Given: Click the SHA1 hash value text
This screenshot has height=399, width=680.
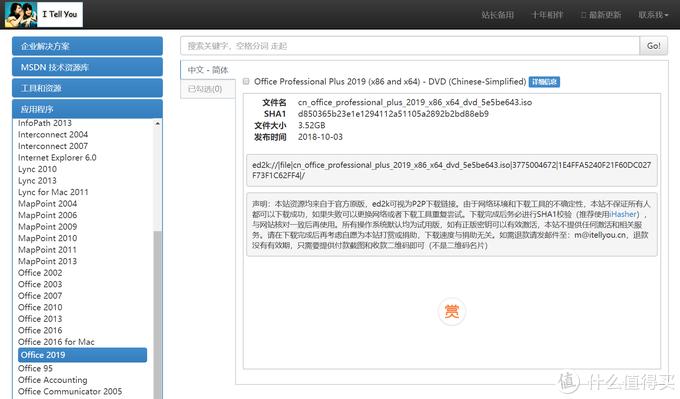Looking at the screenshot, I should click(x=393, y=114).
